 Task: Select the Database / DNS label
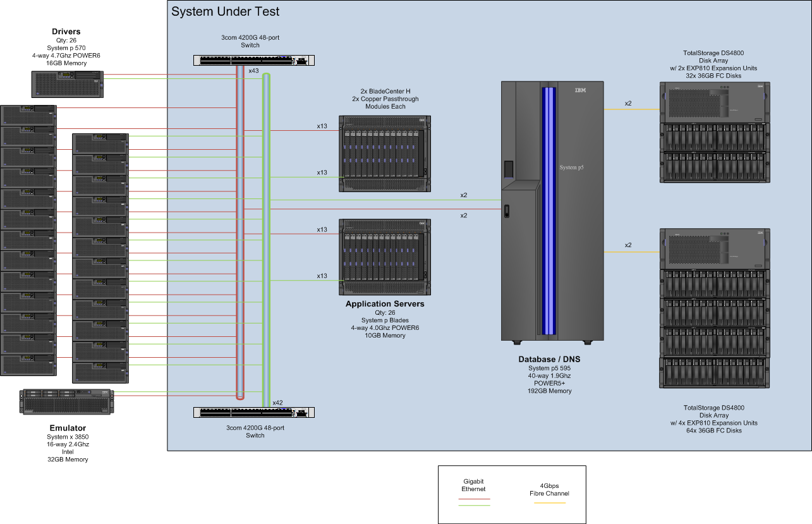pyautogui.click(x=549, y=360)
